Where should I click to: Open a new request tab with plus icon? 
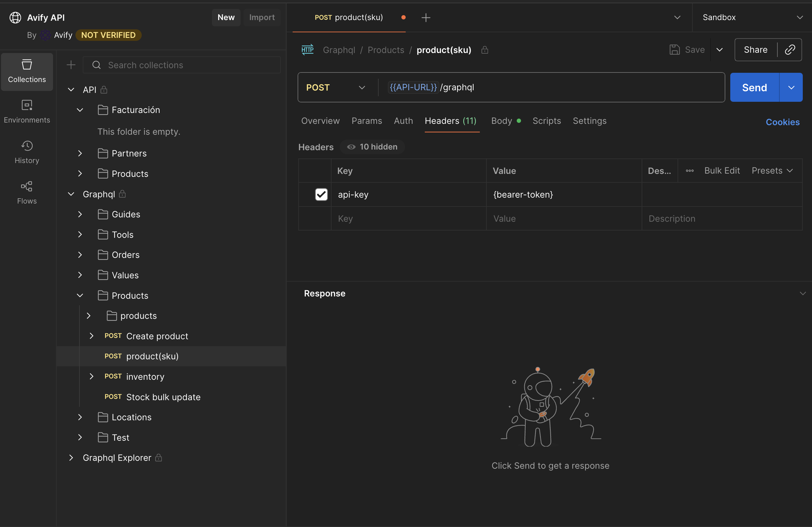tap(425, 17)
